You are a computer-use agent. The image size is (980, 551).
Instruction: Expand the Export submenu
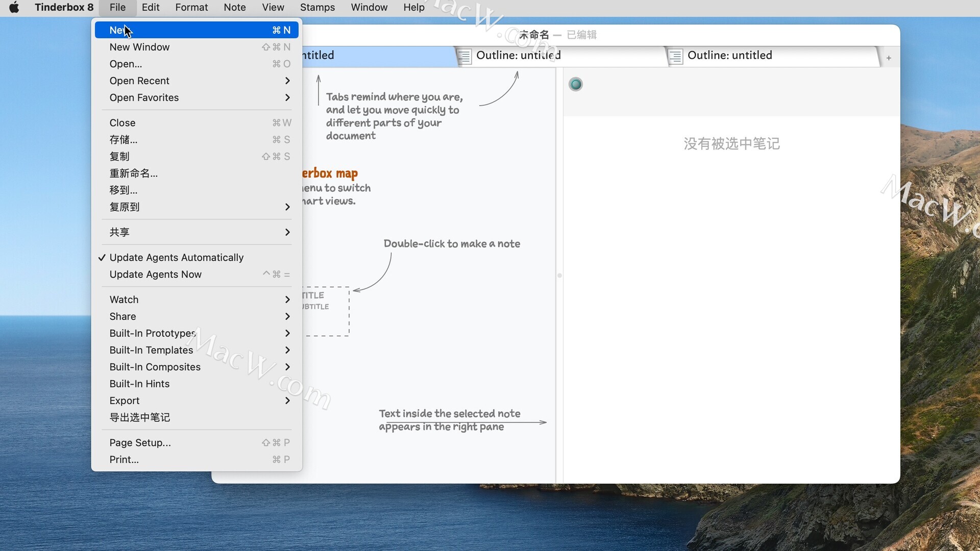tap(197, 400)
